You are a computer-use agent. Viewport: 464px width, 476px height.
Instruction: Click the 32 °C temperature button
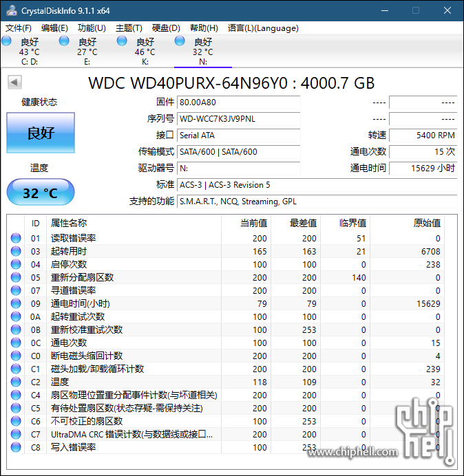[x=41, y=193]
